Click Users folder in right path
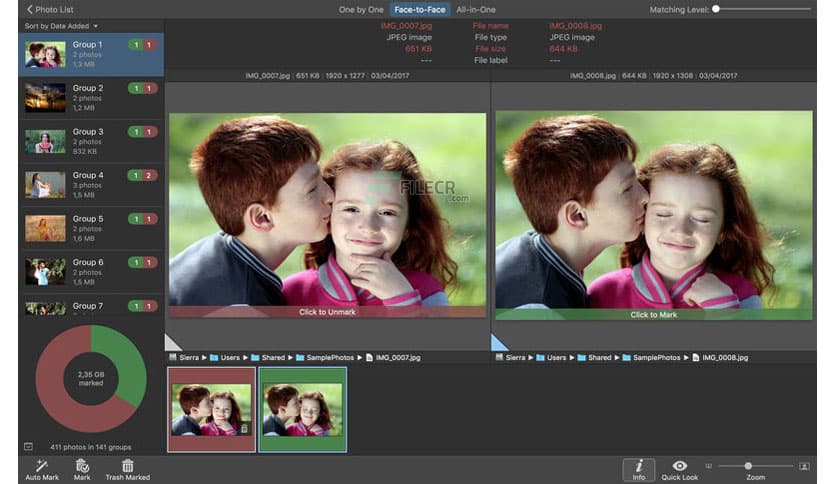The width and height of the screenshot is (836, 484). click(551, 358)
